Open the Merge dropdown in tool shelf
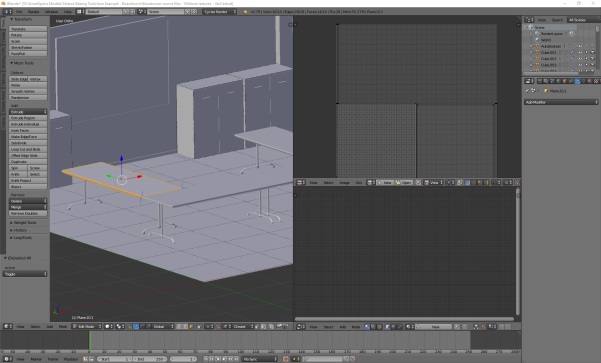Viewport: 601px width, 363px height. (x=28, y=207)
